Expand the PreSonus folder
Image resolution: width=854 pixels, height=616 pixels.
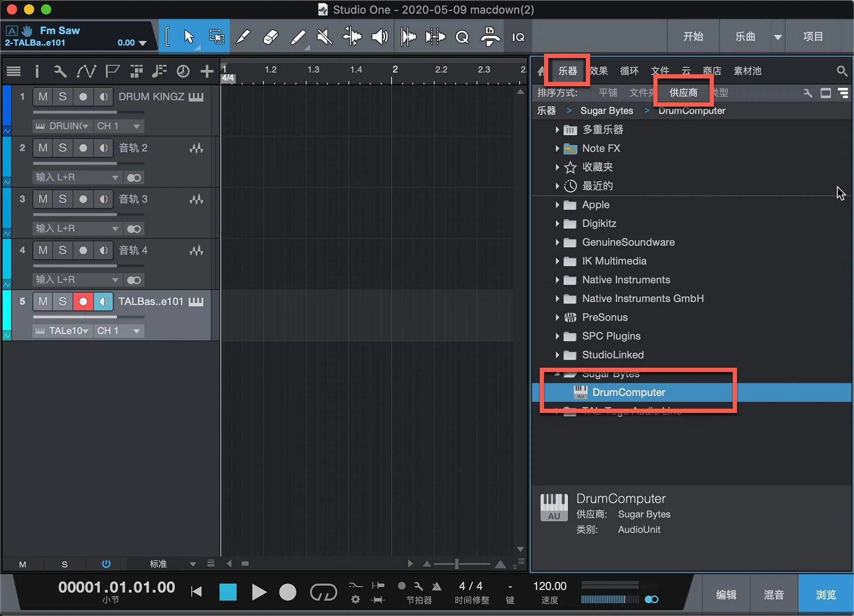(557, 317)
